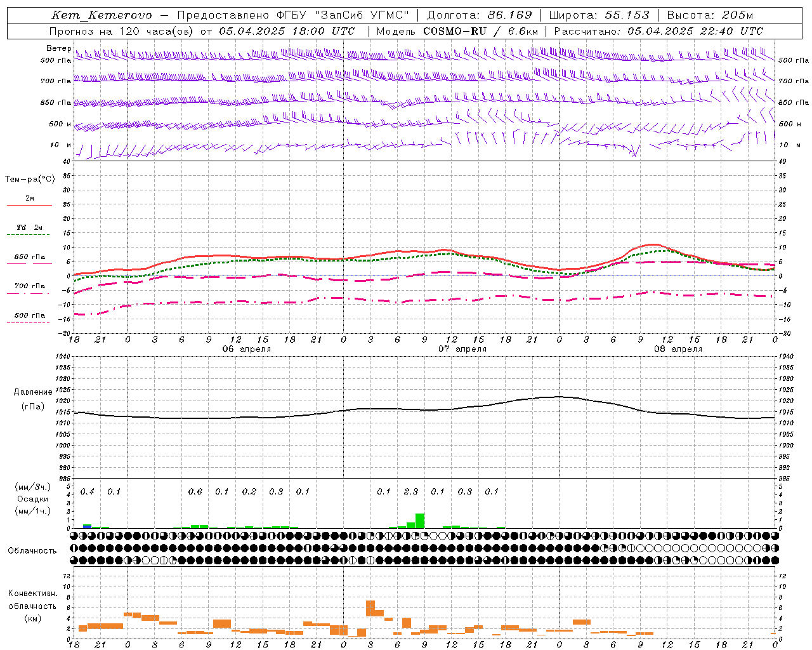
Task: Click the blue precipitation bar
Action: tap(87, 526)
